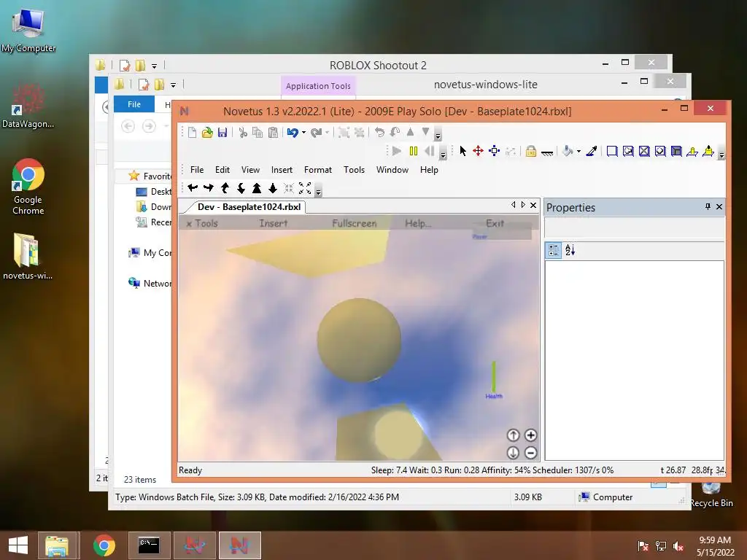This screenshot has width=747, height=560.
Task: Toggle the Properties panel auto-hide pin
Action: (x=708, y=206)
